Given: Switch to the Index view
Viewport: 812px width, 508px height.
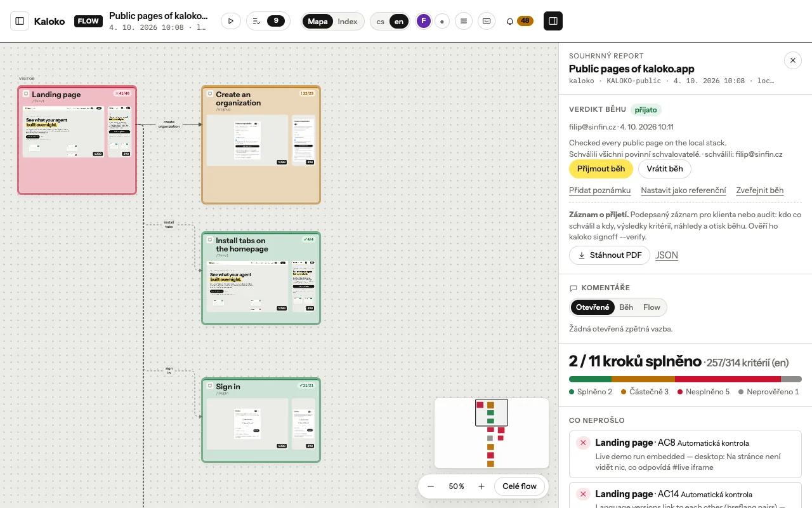Looking at the screenshot, I should pos(348,22).
